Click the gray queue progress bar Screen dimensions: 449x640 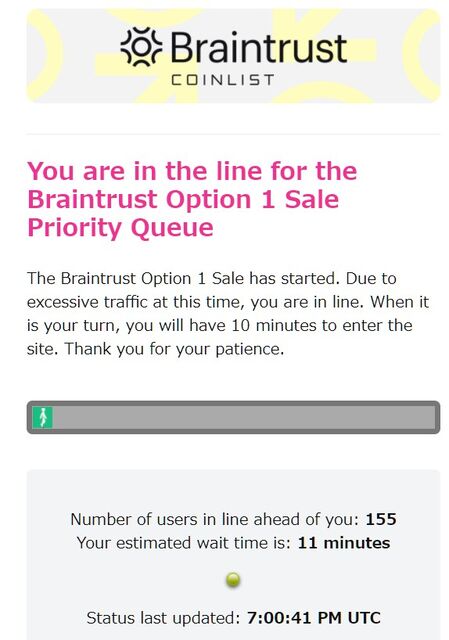[233, 417]
